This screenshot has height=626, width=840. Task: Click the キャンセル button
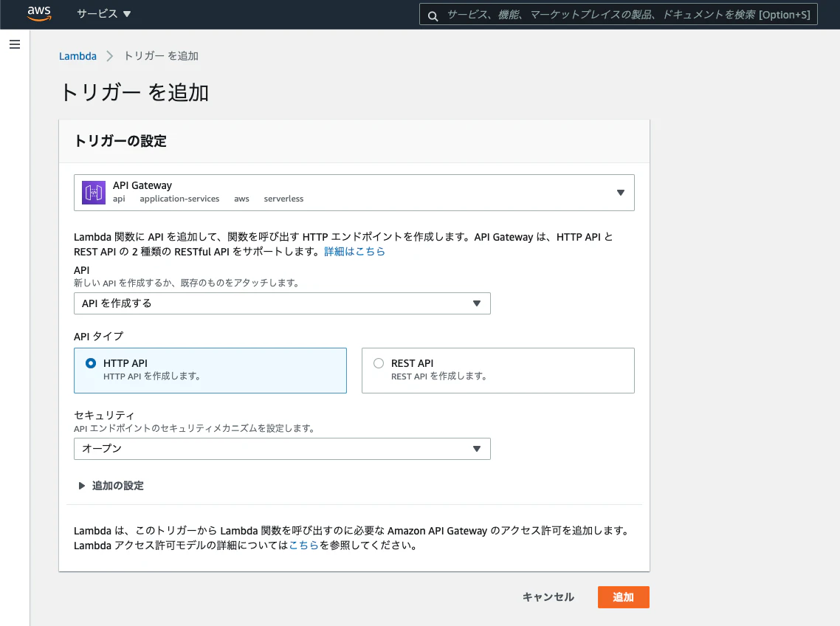point(548,597)
